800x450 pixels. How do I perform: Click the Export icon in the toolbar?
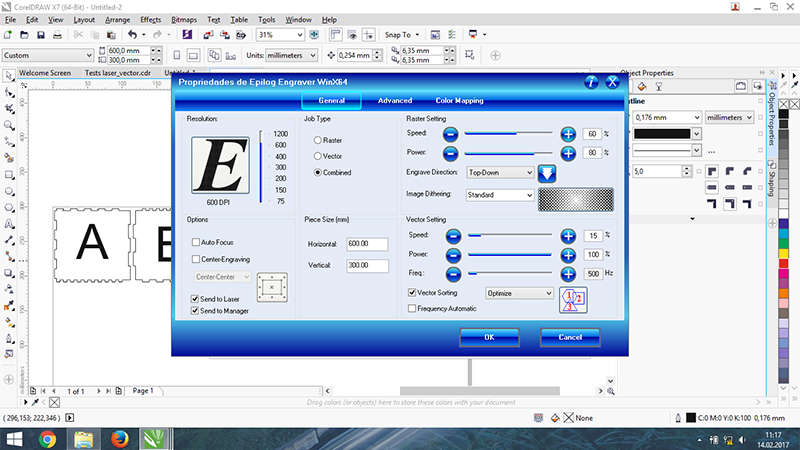(x=224, y=35)
